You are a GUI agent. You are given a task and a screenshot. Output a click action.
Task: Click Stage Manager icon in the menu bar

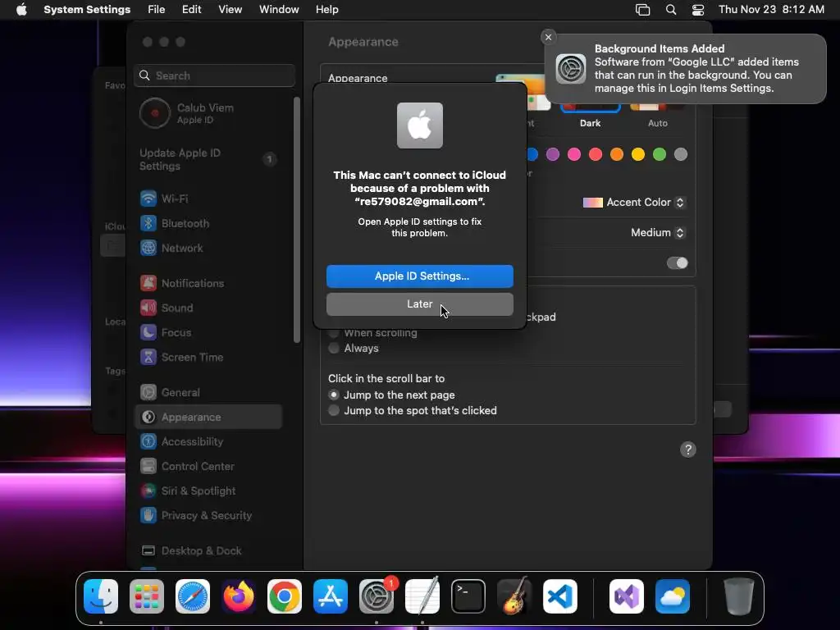pos(642,10)
